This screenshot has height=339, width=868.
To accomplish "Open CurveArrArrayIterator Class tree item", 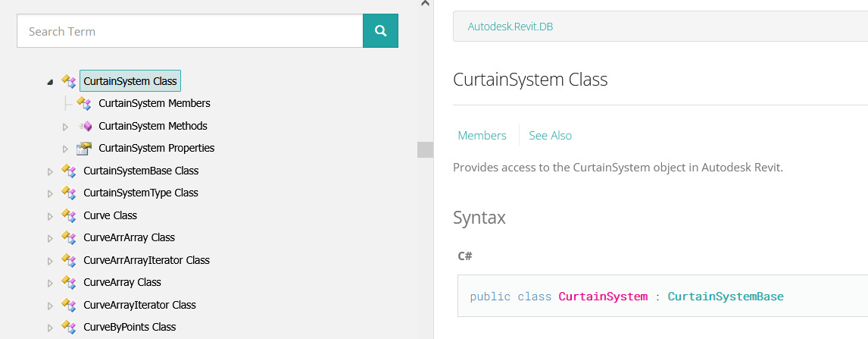I will point(147,260).
